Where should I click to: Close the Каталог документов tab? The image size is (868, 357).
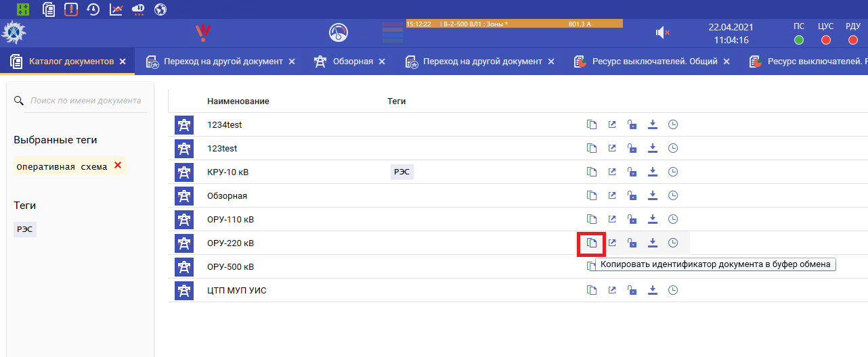(123, 62)
